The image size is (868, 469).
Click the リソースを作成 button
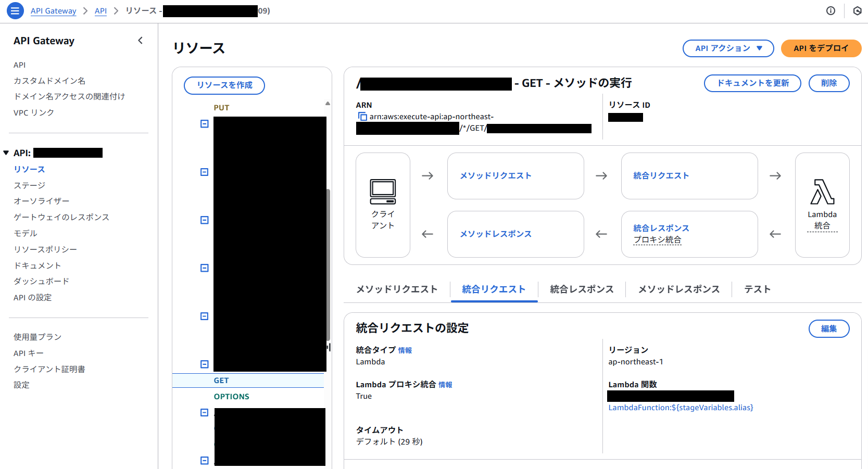click(x=224, y=85)
